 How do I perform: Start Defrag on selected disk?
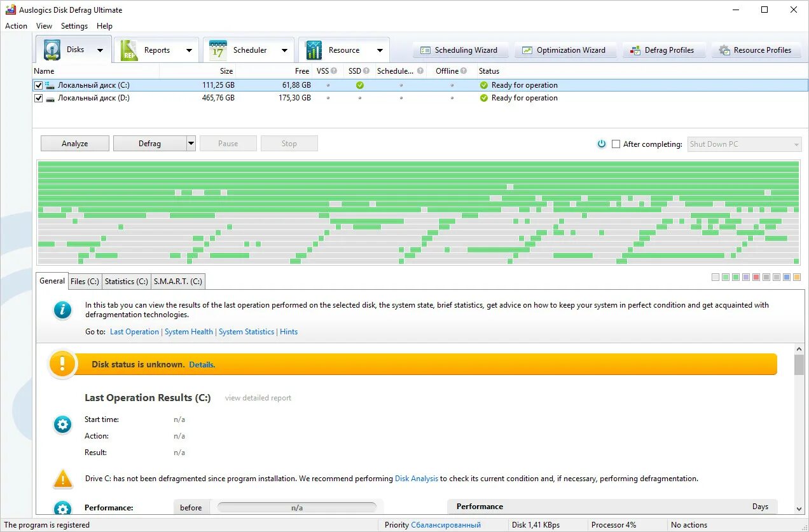149,144
